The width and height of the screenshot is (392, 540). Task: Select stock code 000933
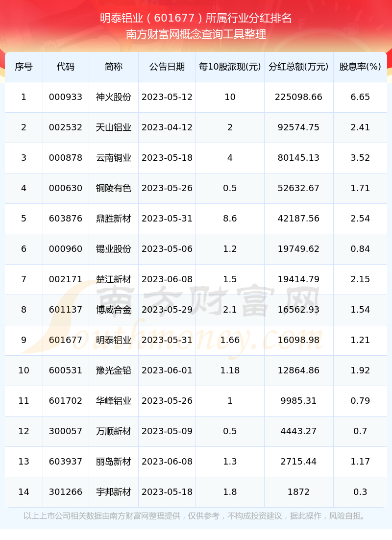point(66,97)
